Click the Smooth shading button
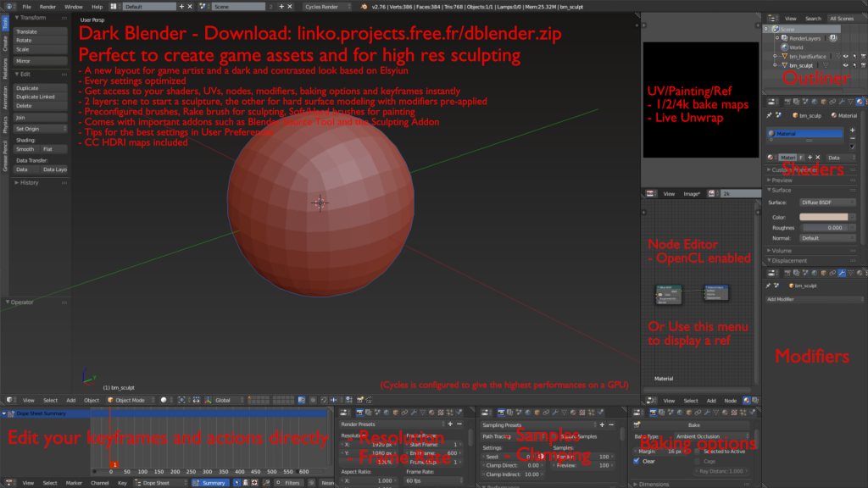This screenshot has height=488, width=868. pos(26,149)
